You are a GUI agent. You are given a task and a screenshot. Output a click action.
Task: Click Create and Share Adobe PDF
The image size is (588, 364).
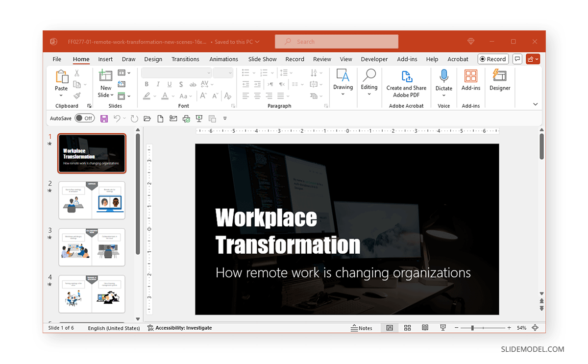[x=406, y=83]
